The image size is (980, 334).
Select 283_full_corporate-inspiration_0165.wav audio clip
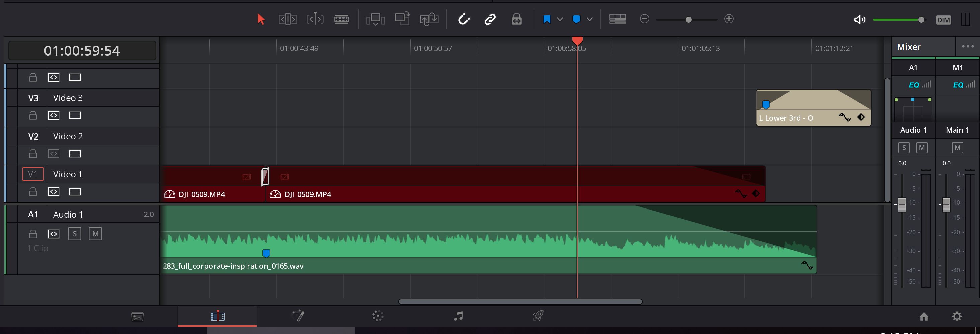point(489,240)
